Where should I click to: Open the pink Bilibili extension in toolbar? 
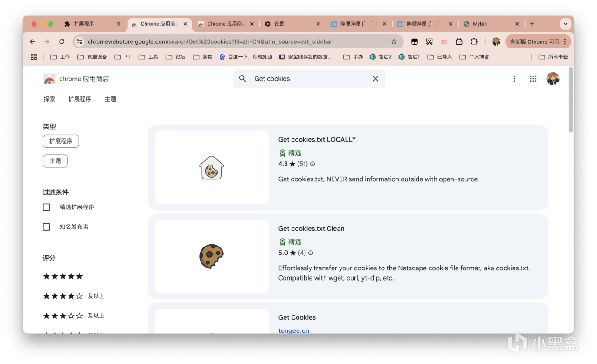pyautogui.click(x=444, y=41)
